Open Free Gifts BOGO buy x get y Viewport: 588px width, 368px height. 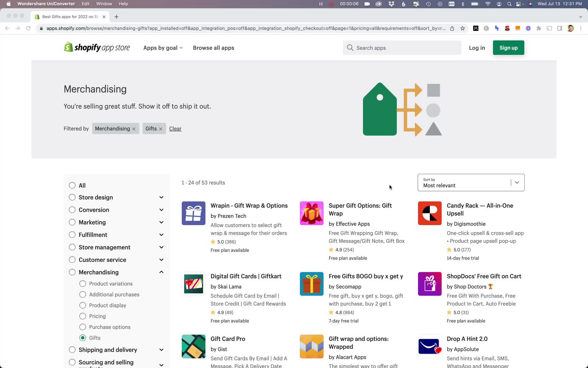point(366,276)
